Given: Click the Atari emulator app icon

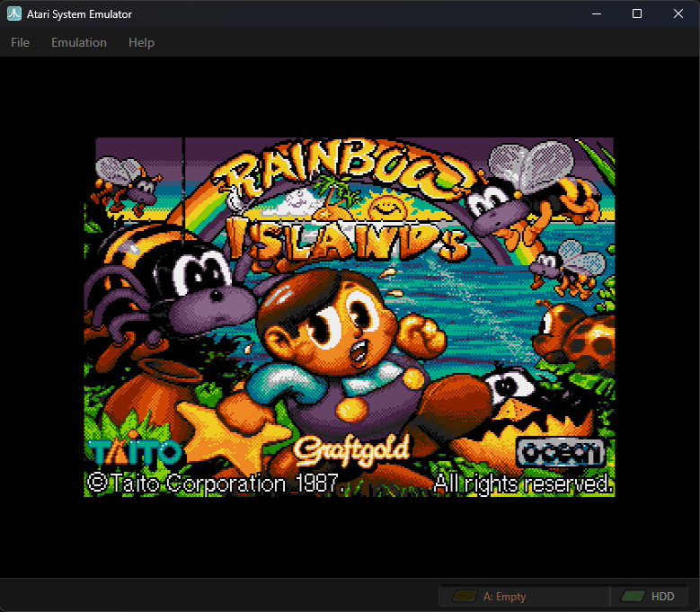Looking at the screenshot, I should (14, 13).
